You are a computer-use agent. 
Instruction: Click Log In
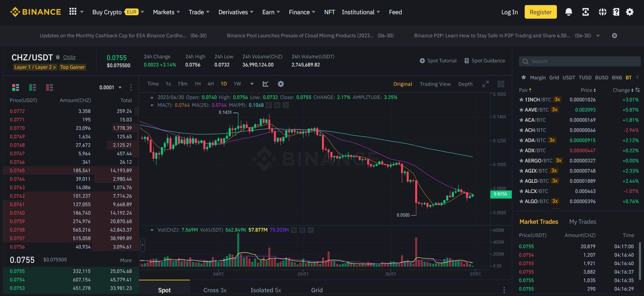pos(509,12)
